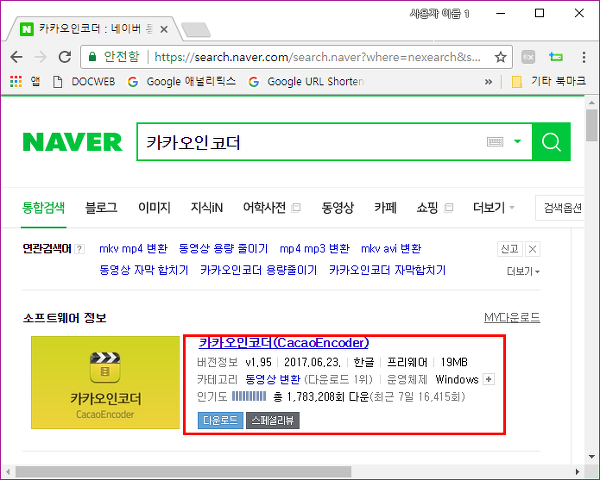Select the 통합검색 tab
The image size is (600, 480).
pyautogui.click(x=43, y=208)
